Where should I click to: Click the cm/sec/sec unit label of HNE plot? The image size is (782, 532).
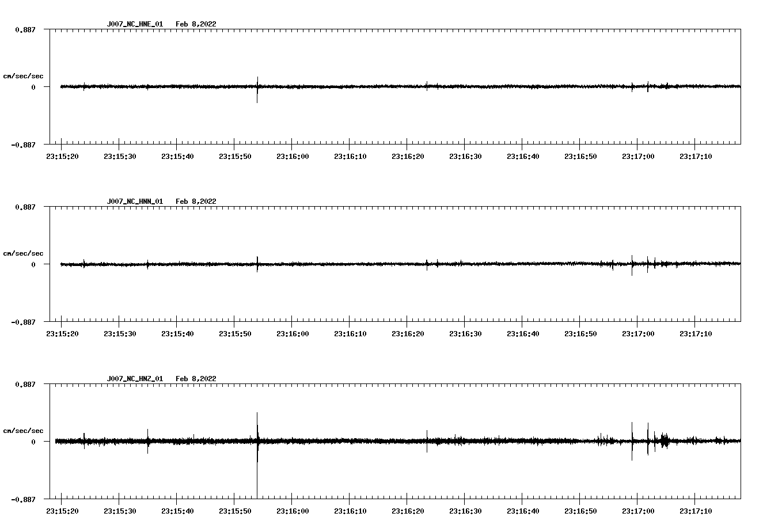click(23, 76)
